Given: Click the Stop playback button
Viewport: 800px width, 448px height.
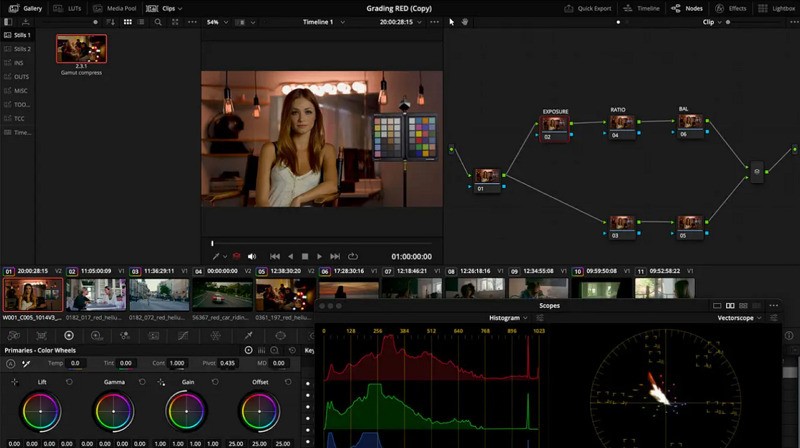Looking at the screenshot, I should click(305, 257).
